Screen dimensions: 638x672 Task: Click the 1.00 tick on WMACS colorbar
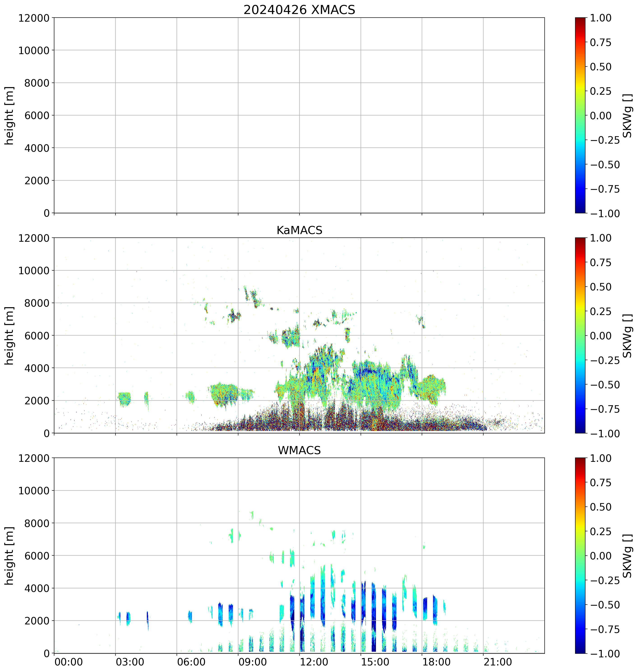pyautogui.click(x=600, y=458)
